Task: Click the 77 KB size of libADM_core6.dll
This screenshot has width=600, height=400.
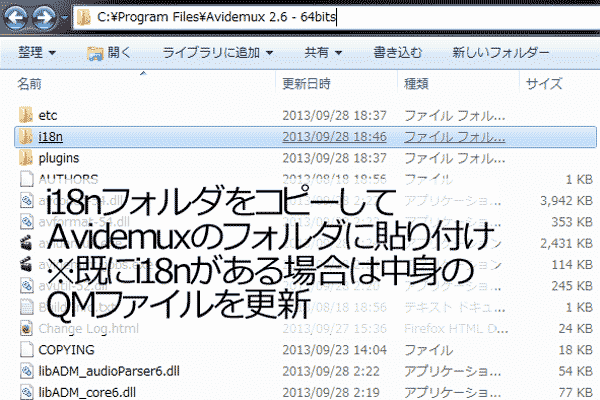Action: pos(576,392)
